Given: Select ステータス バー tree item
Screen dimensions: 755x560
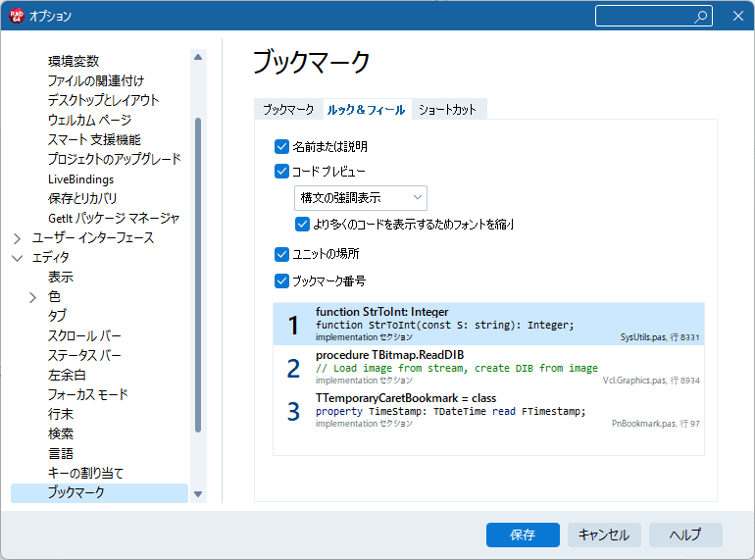Looking at the screenshot, I should pos(84,356).
